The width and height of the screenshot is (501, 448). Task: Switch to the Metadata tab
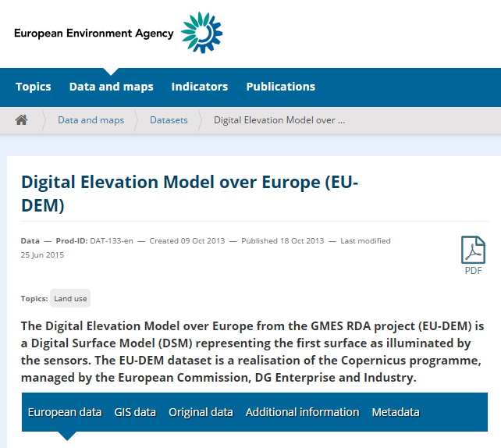[396, 412]
